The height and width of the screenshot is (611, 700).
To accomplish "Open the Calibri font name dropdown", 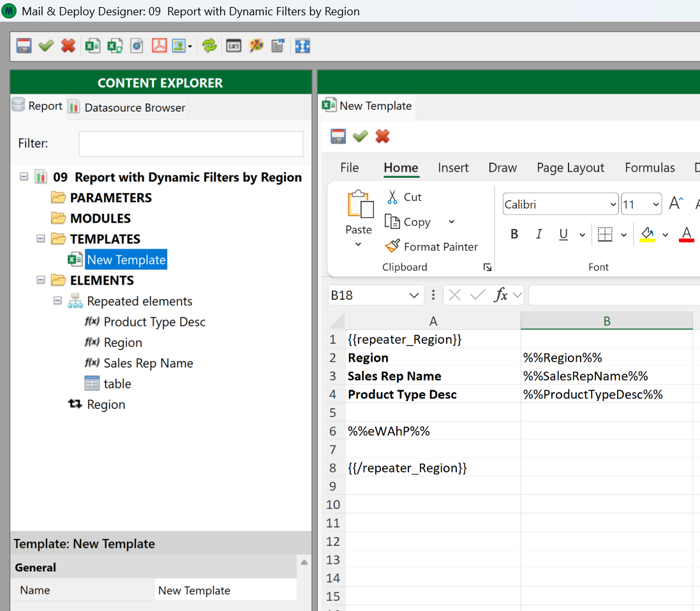I will click(611, 205).
